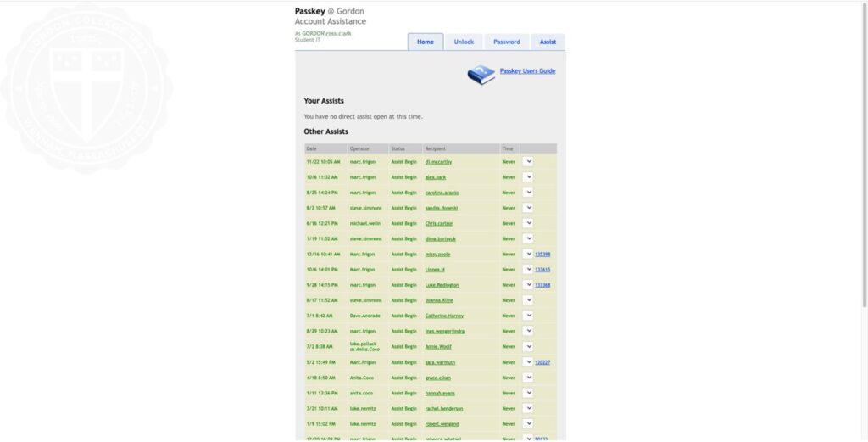
Task: Expand dropdown for missy.poole row
Action: pyautogui.click(x=528, y=254)
